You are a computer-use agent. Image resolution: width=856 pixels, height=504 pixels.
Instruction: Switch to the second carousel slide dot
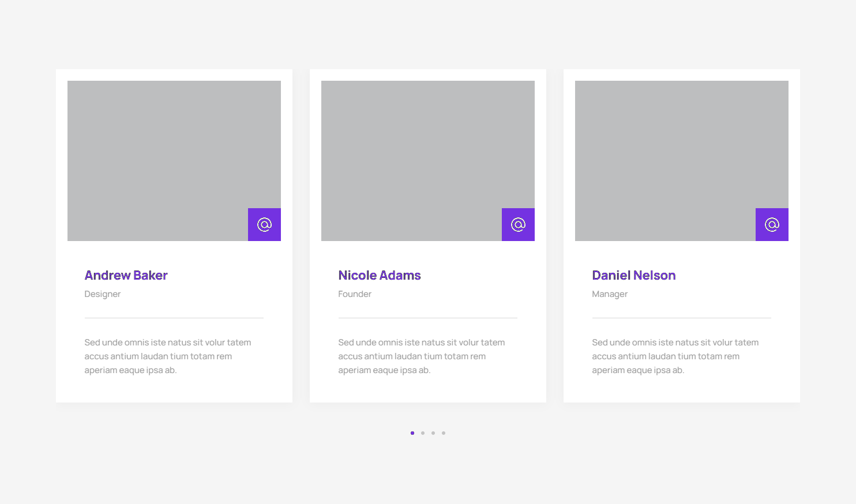click(x=423, y=433)
